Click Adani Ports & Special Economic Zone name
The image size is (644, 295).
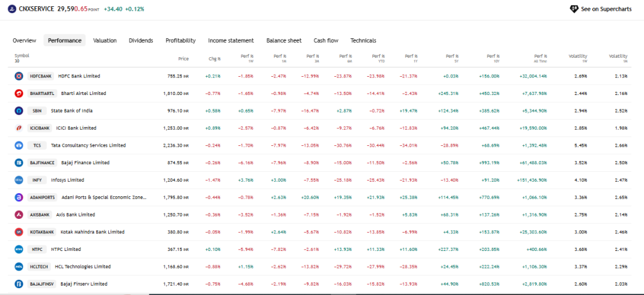tap(104, 198)
